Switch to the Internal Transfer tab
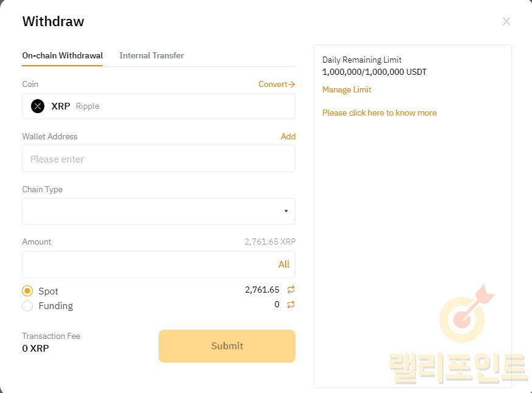 tap(151, 55)
